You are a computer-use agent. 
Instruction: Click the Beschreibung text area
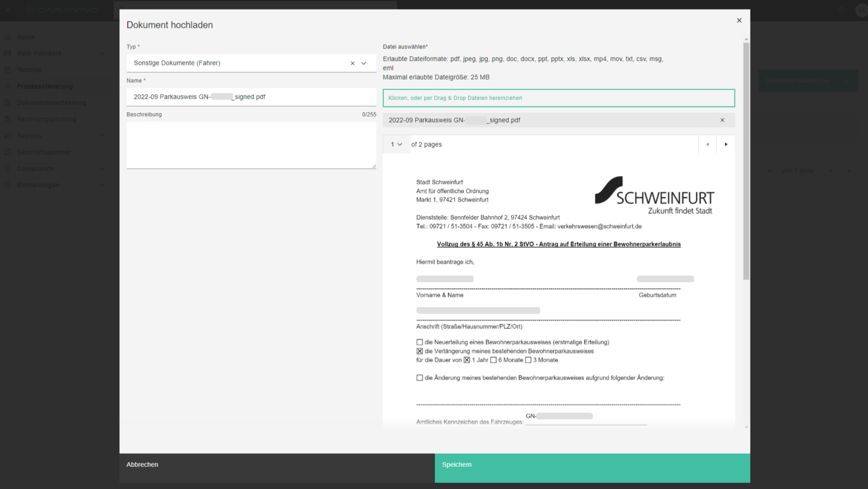coord(251,145)
